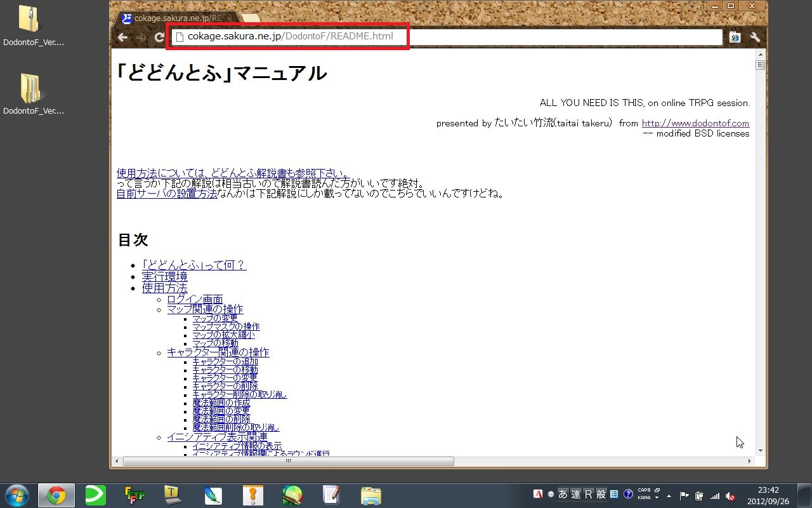Close the cokage.sakura.ne.jp tab
This screenshot has height=508, width=812.
(x=231, y=18)
